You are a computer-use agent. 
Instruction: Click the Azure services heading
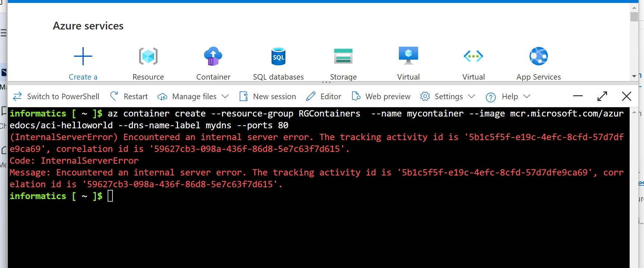coord(88,26)
